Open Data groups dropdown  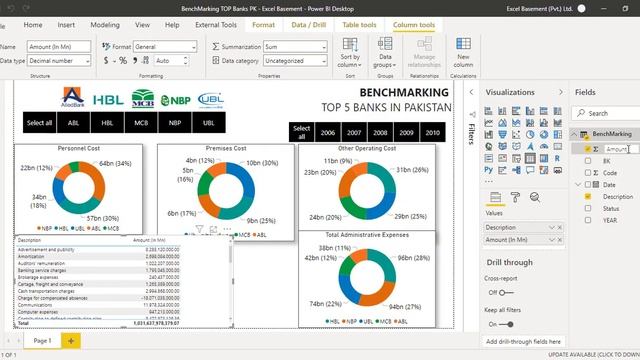[x=385, y=52]
